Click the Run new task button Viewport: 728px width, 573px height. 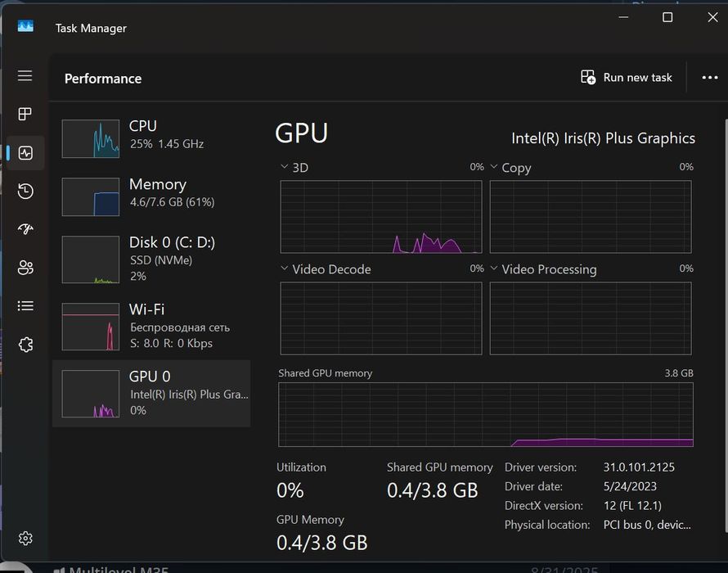point(627,78)
